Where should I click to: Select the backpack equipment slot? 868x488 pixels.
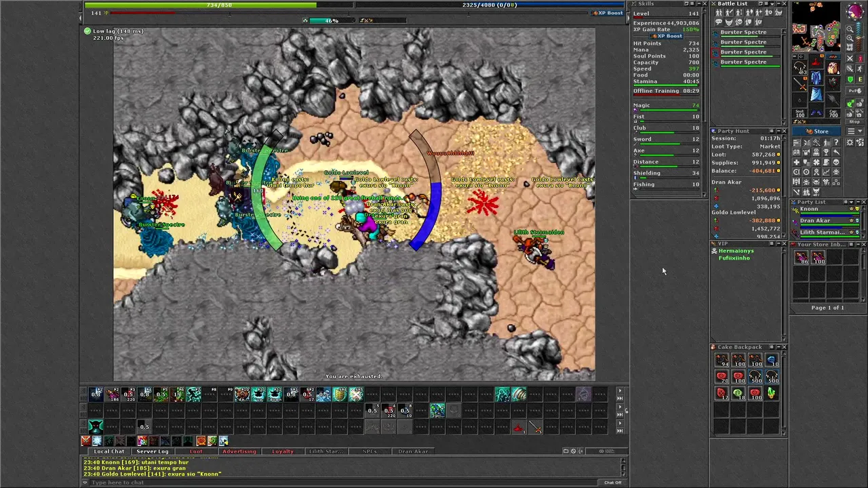click(x=832, y=68)
